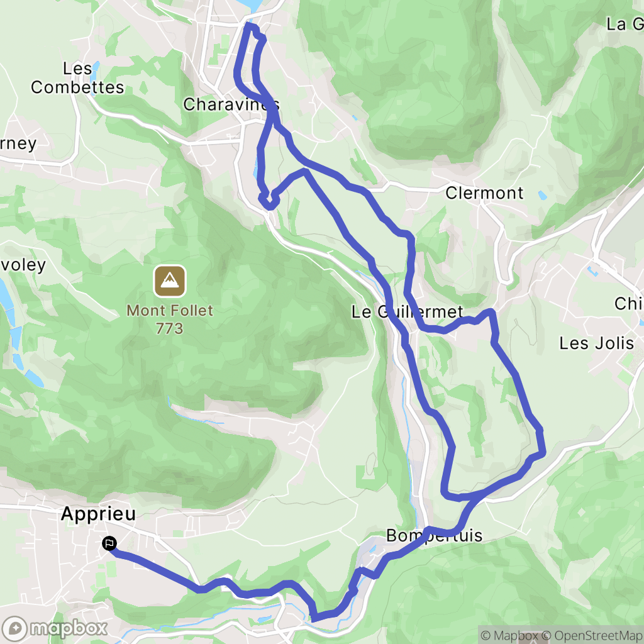Select the Les Jolis place label
The image size is (644, 644).
coord(596,343)
